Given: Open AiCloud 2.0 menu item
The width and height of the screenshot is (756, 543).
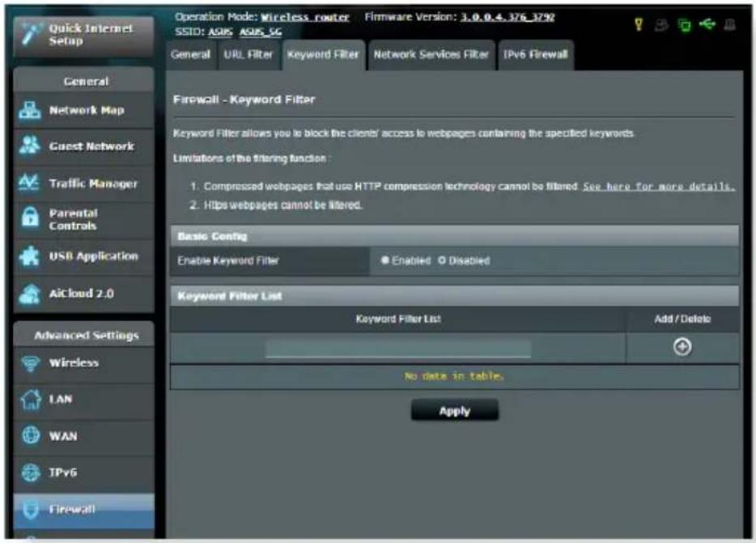Looking at the screenshot, I should [x=84, y=293].
